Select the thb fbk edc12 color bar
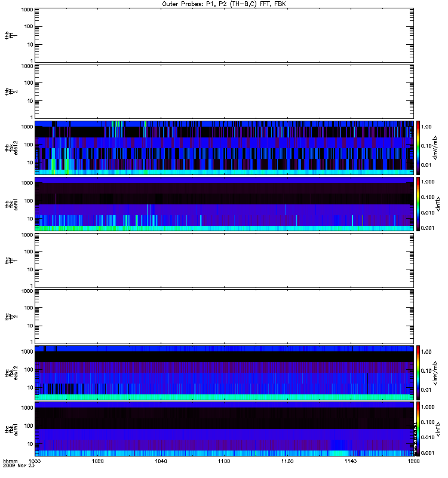The height and width of the screenshot is (478, 448). coord(418,148)
